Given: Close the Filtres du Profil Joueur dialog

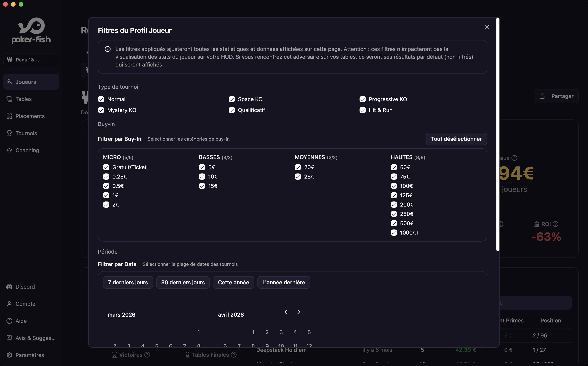Looking at the screenshot, I should point(487,27).
